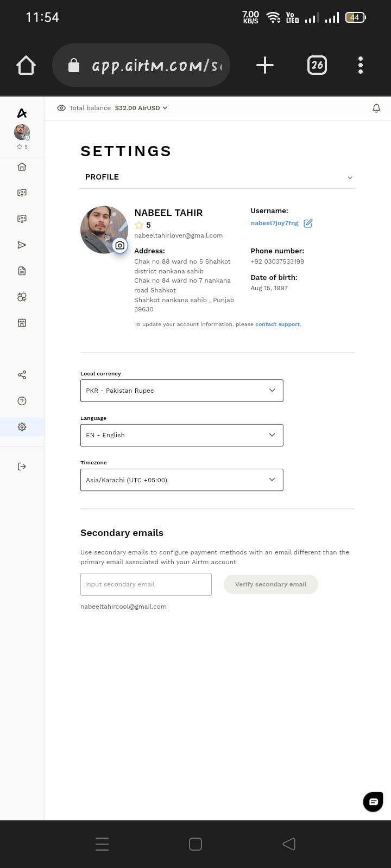Tap Android recent apps menu button
The image size is (391, 868).
pyautogui.click(x=102, y=844)
